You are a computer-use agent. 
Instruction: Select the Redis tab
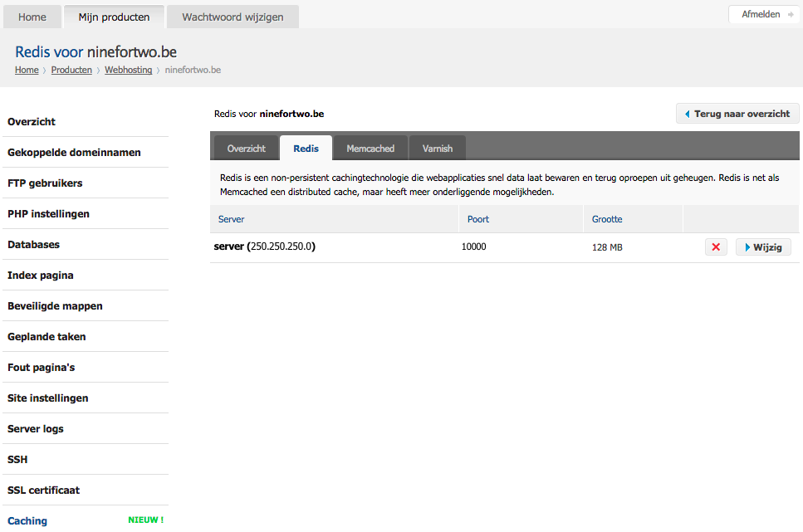[x=306, y=149]
